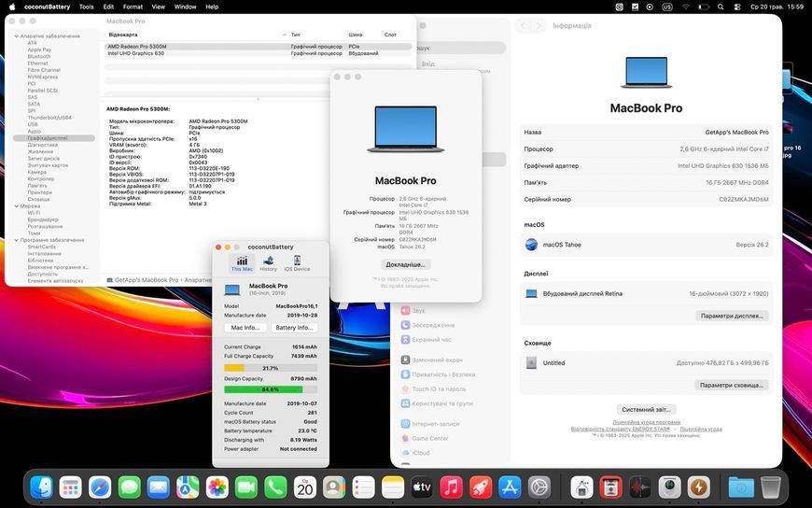Open App Store from the Dock
The width and height of the screenshot is (812, 508).
pos(510,487)
